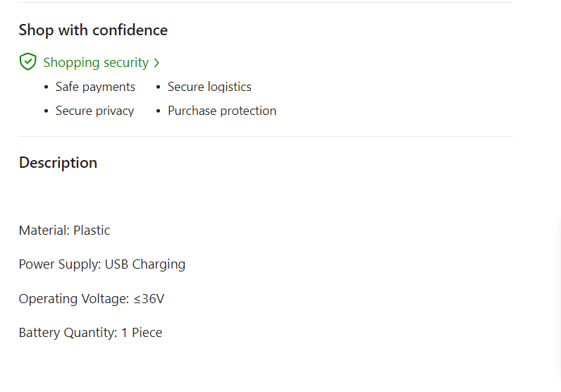The width and height of the screenshot is (561, 392).
Task: Click the Battery Quantity label
Action: (x=67, y=333)
